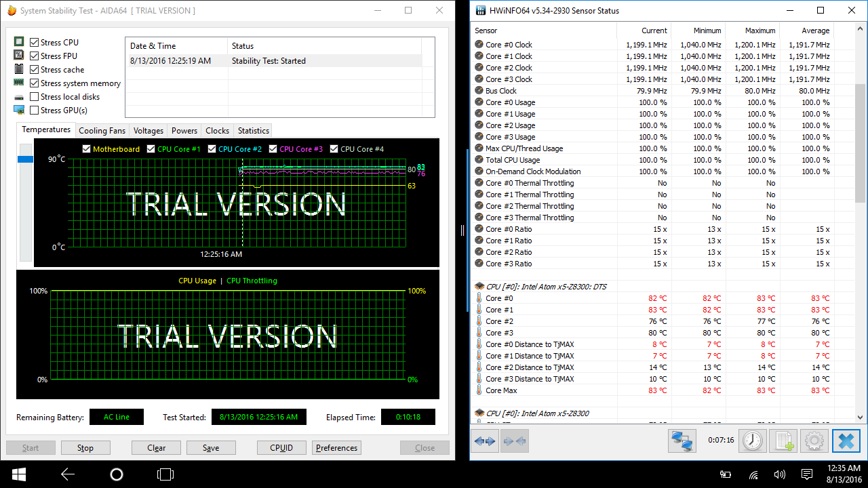
Task: Open the Wi-Fi network tray icon
Action: [x=753, y=474]
